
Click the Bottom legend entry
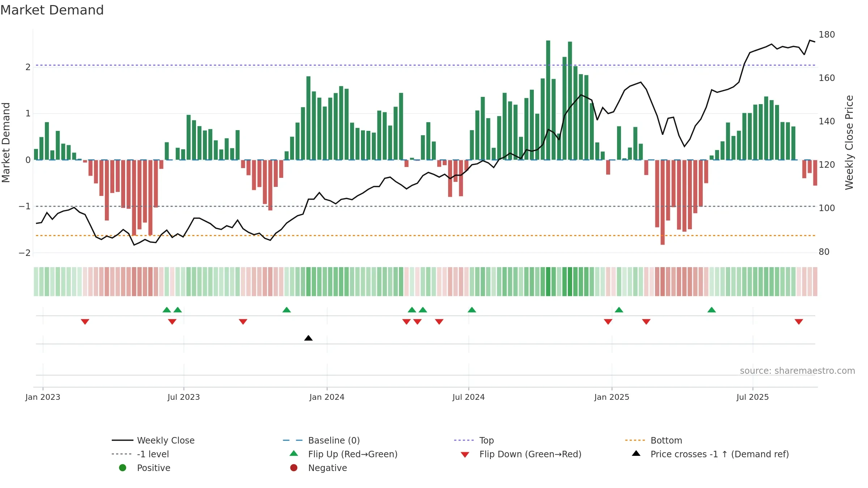point(654,440)
